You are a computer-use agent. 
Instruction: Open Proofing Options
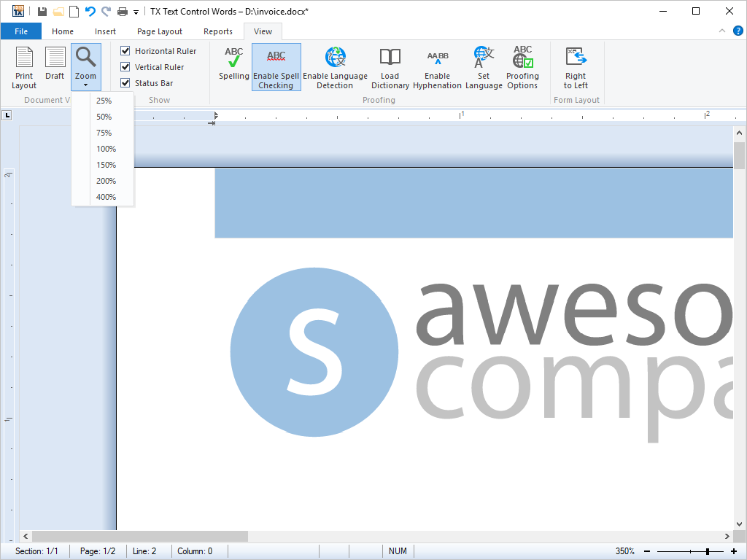tap(522, 66)
